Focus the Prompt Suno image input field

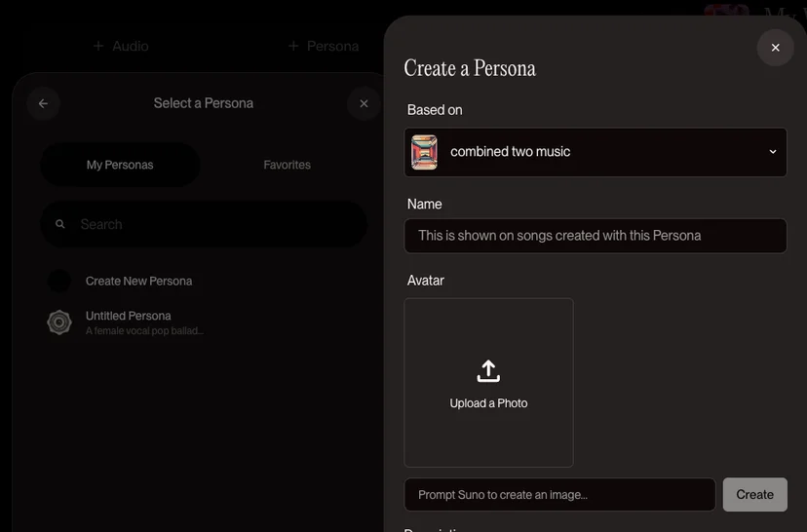click(560, 494)
